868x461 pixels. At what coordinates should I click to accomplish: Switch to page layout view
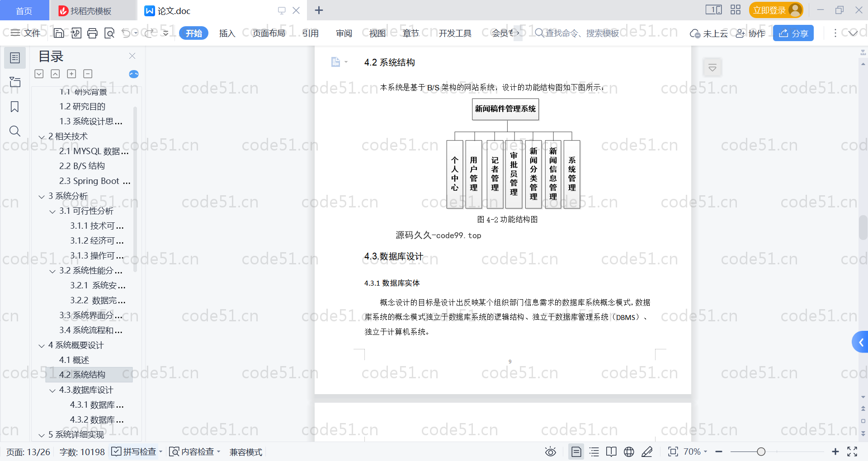click(576, 452)
